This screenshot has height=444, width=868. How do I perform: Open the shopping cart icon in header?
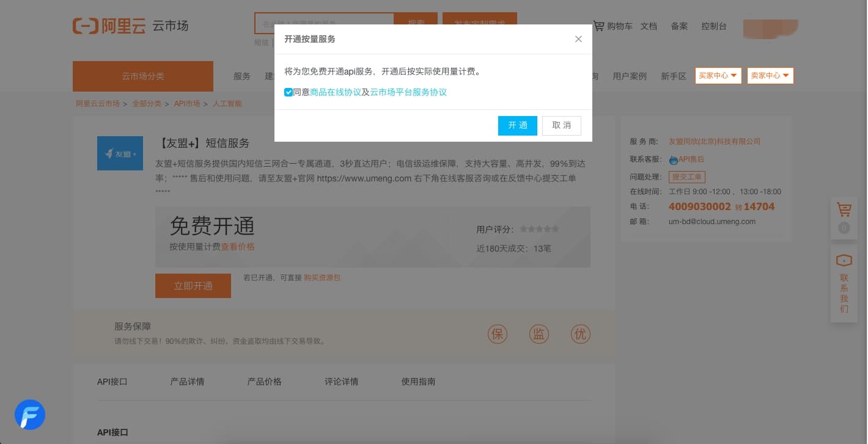599,26
